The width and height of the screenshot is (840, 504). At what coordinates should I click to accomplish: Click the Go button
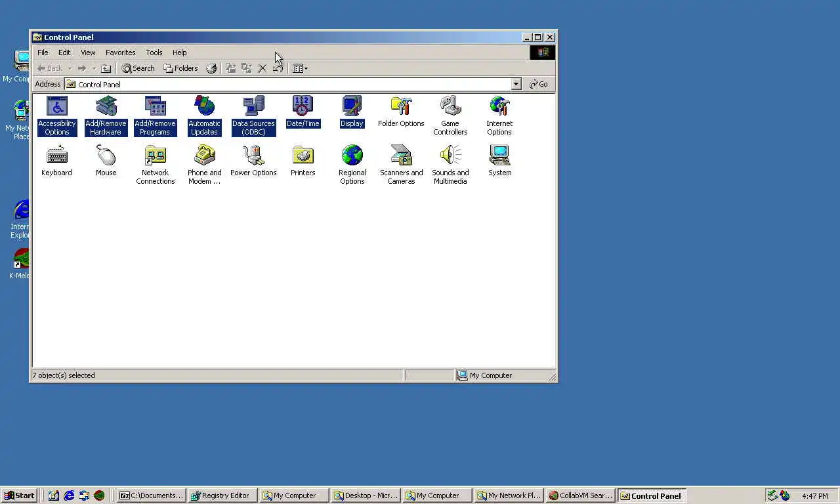tap(539, 84)
